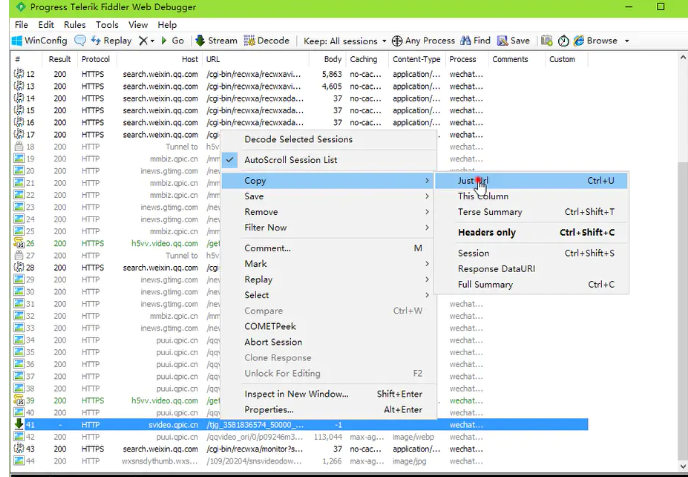Screen dimensions: 688x477
Task: Click the Remove X toolbar icon
Action: [x=143, y=41]
